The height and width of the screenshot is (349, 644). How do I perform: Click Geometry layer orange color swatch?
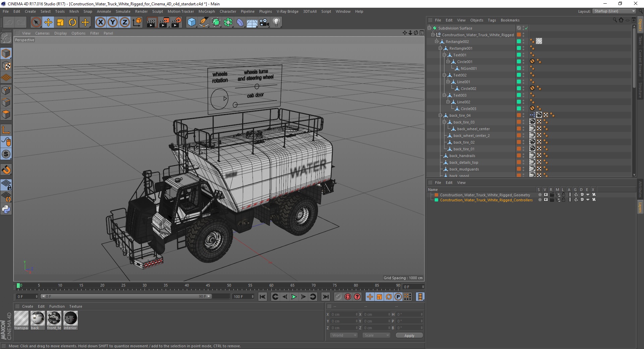pyautogui.click(x=436, y=195)
